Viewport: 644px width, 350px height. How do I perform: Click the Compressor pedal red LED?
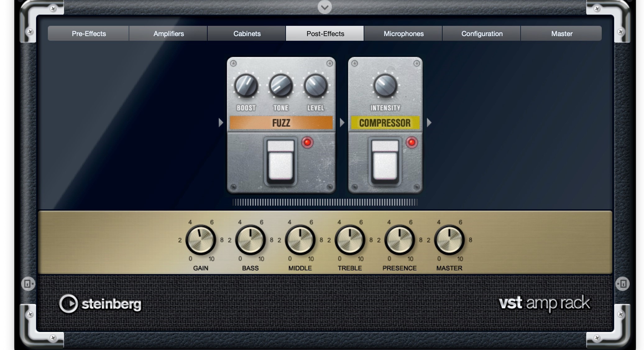(412, 142)
